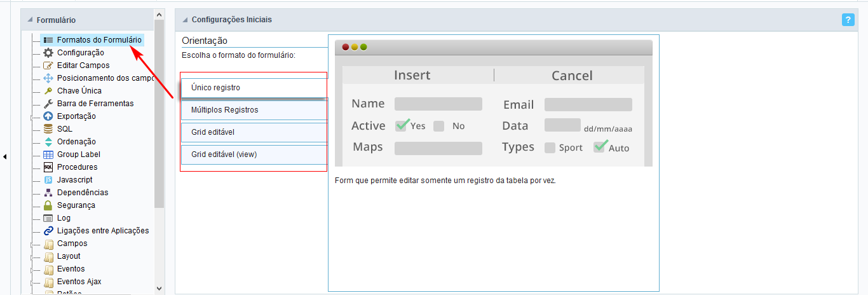Toggle the Yes checkbox in form preview

pos(401,126)
